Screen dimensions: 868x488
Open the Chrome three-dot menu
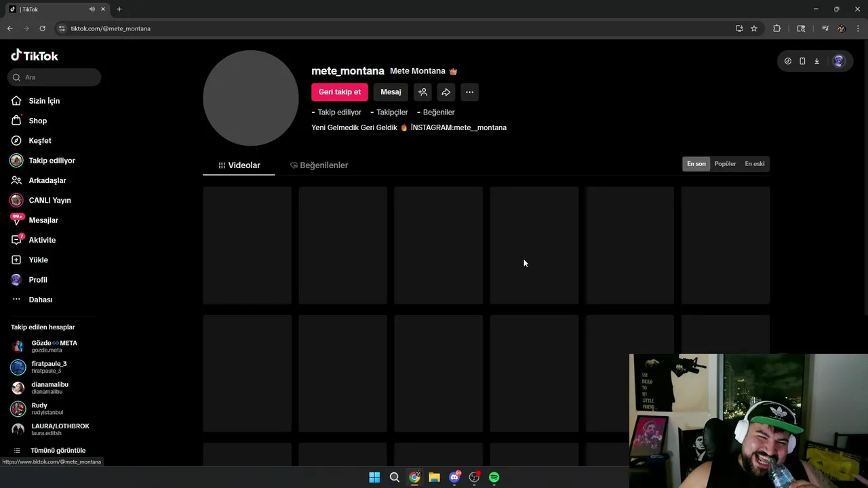pyautogui.click(x=858, y=28)
